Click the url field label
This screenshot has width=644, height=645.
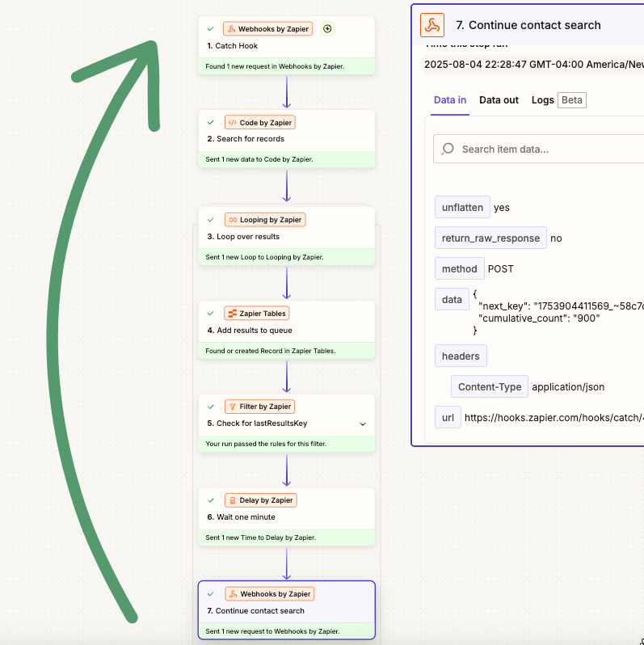pyautogui.click(x=448, y=418)
